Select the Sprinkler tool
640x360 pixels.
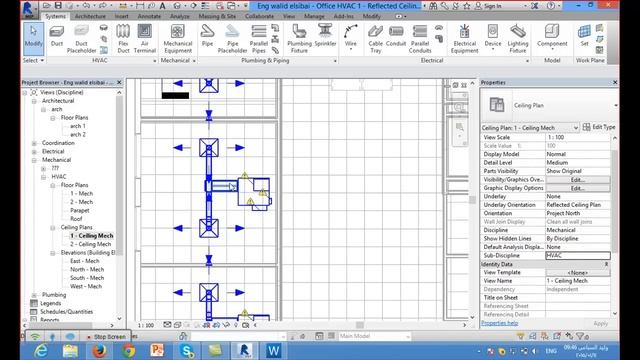click(325, 36)
